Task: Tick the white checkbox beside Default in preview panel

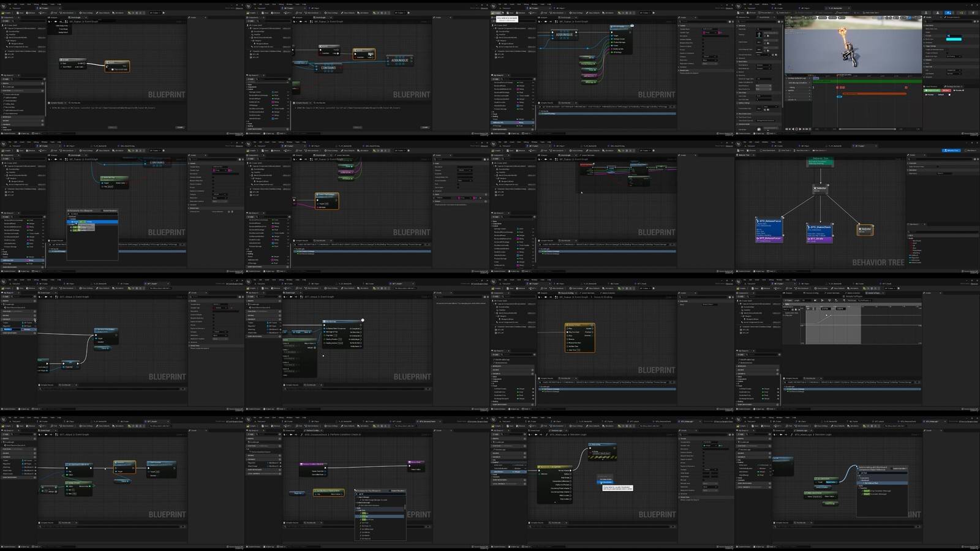Action: [949, 95]
